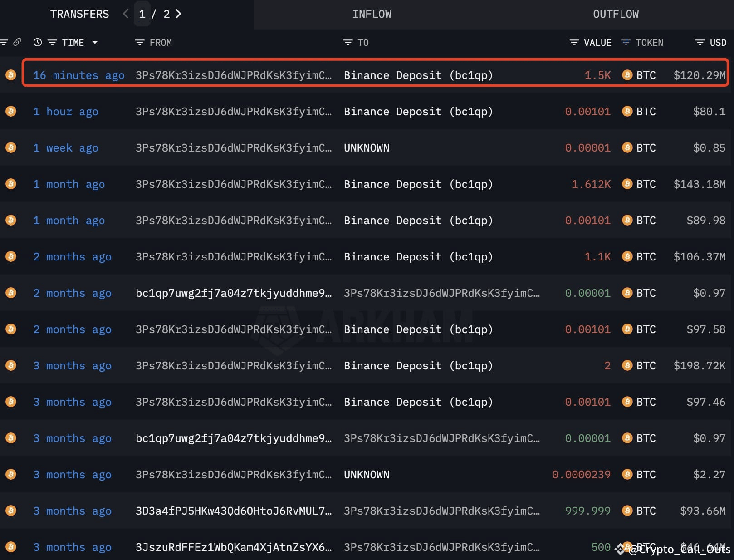Screen dimensions: 734x560
Task: Open the sender address in the 16 minutes ago row
Action: tap(234, 75)
